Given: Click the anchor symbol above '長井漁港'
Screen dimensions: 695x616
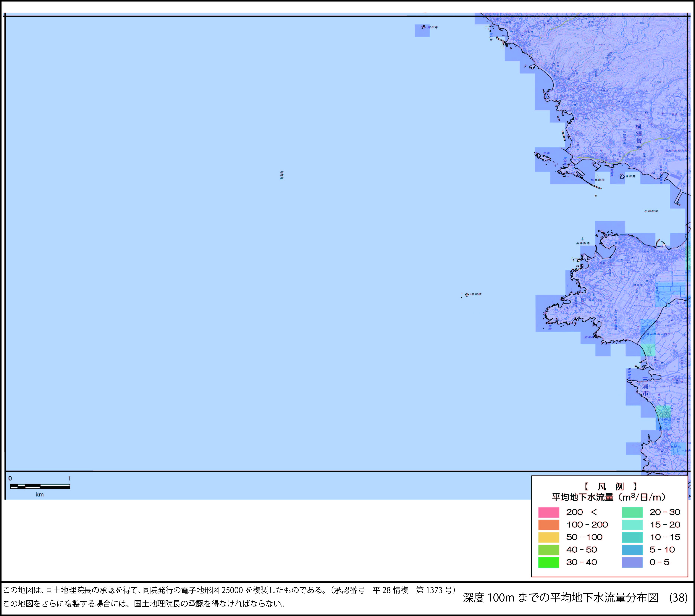Looking at the screenshot, I should coord(582,239).
